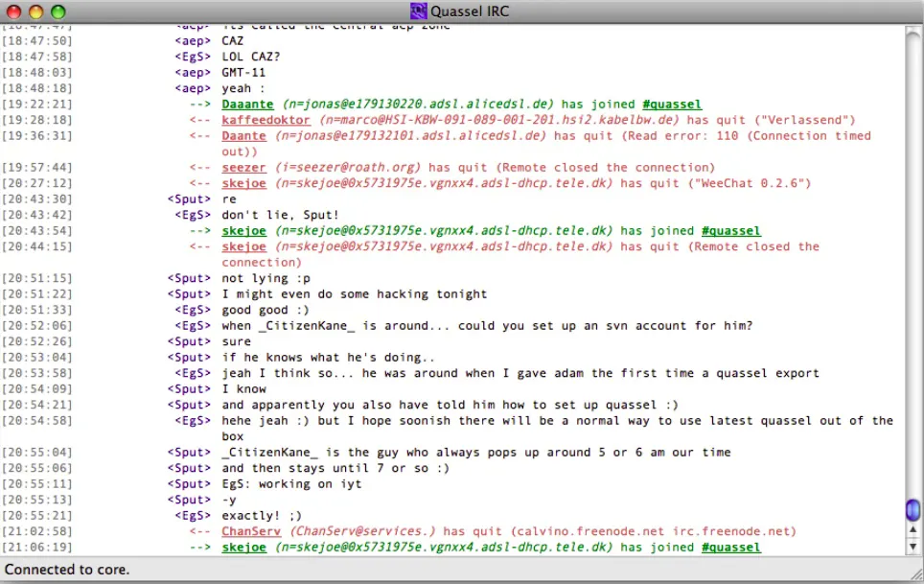The width and height of the screenshot is (924, 584).
Task: Open the Daaante nickname link
Action: pyautogui.click(x=247, y=105)
